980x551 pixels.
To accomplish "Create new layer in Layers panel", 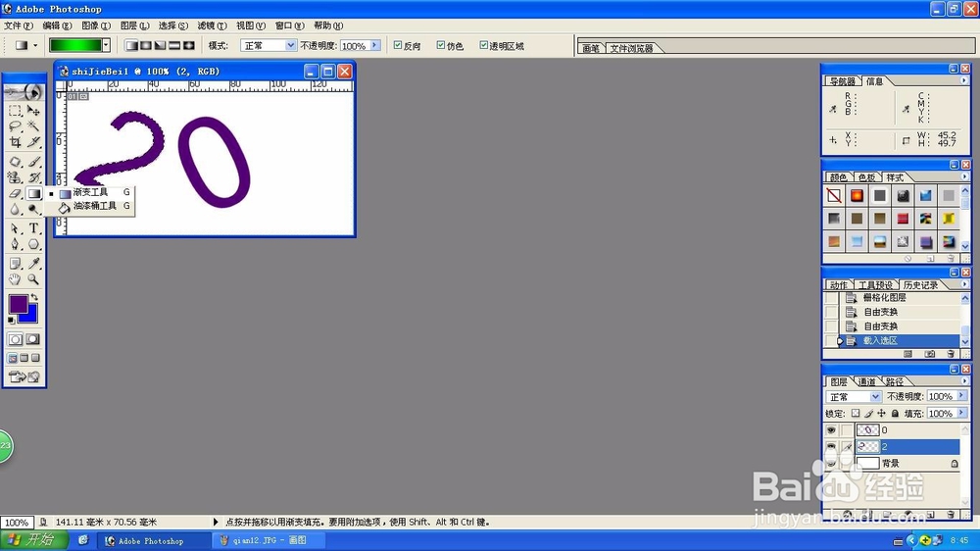I will [931, 515].
